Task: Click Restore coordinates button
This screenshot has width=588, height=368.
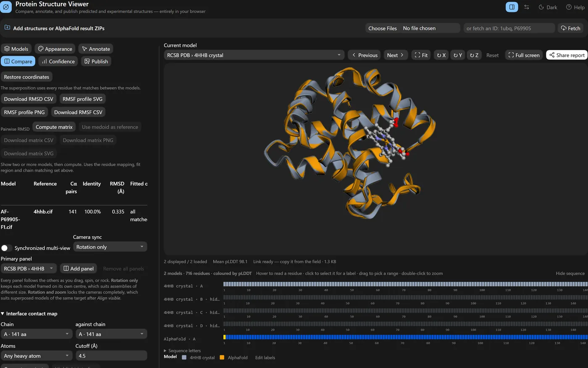Action: point(26,77)
